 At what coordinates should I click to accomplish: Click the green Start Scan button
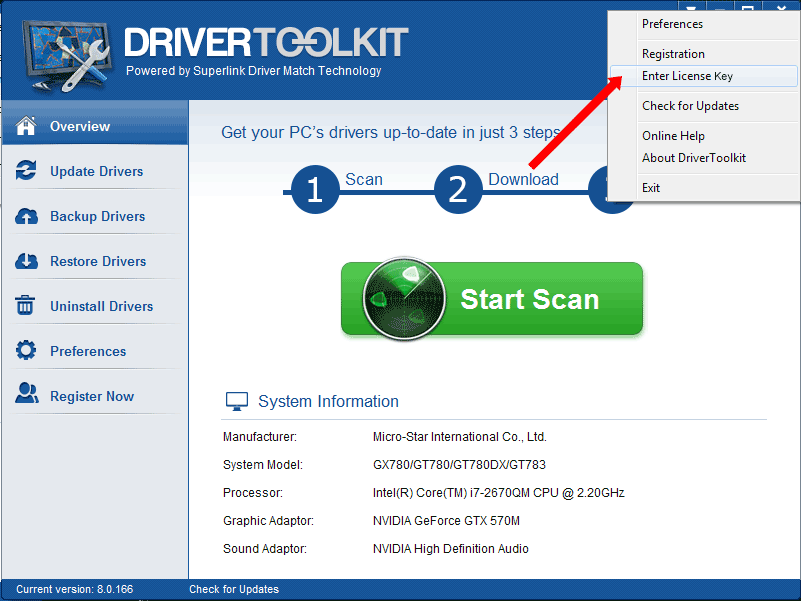[x=491, y=299]
